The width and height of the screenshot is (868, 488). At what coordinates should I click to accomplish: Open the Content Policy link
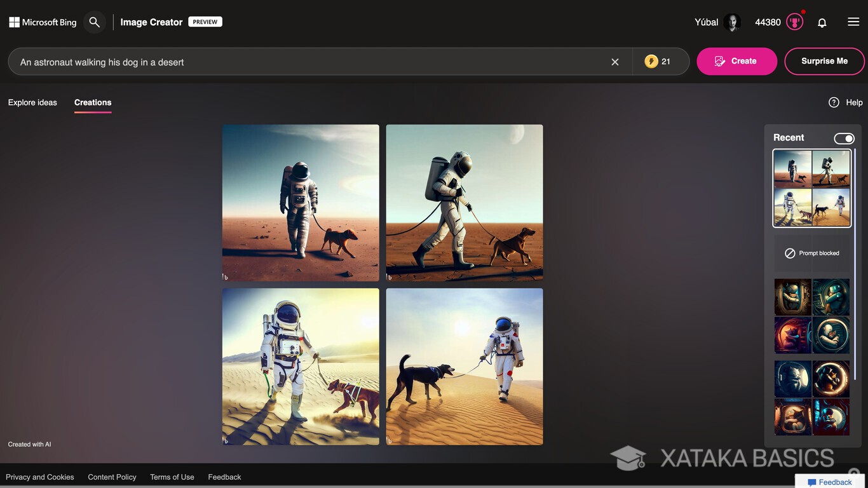(112, 477)
